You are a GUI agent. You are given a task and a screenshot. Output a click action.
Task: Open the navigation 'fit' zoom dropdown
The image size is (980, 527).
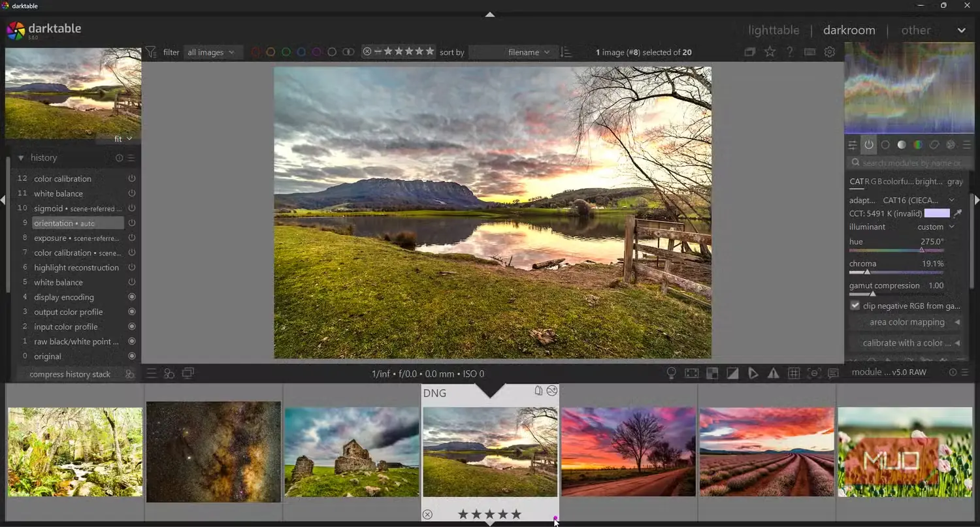coord(123,138)
